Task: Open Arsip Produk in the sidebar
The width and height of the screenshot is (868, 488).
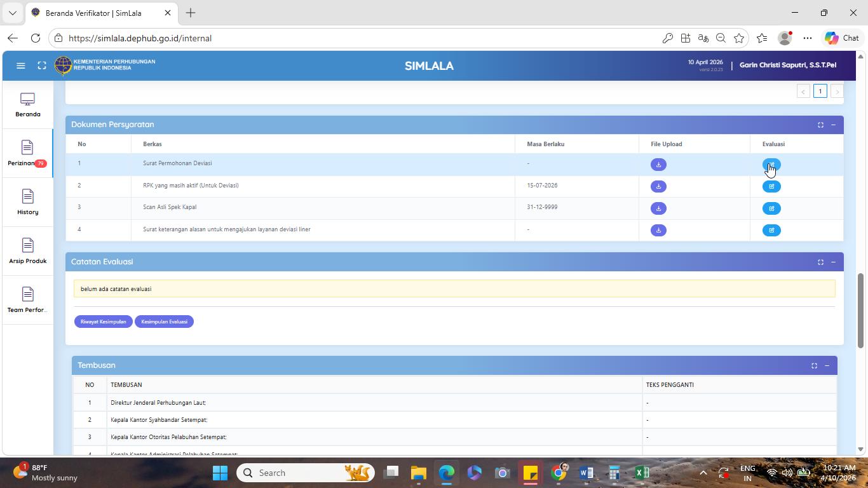Action: click(28, 252)
